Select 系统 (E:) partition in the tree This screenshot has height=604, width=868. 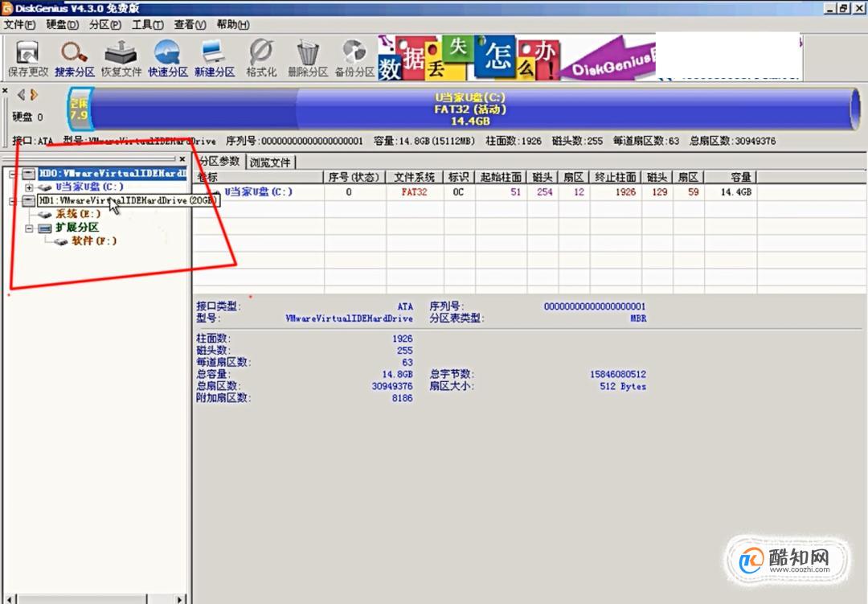pos(78,214)
